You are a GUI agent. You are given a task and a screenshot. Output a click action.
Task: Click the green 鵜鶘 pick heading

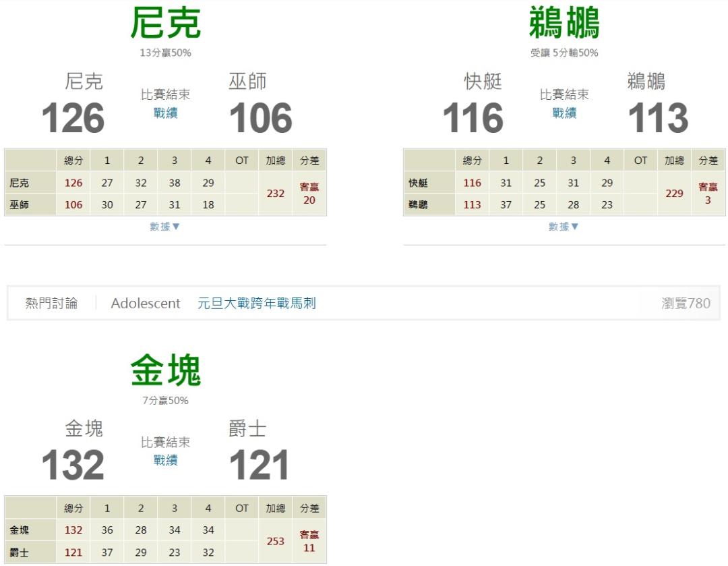564,23
